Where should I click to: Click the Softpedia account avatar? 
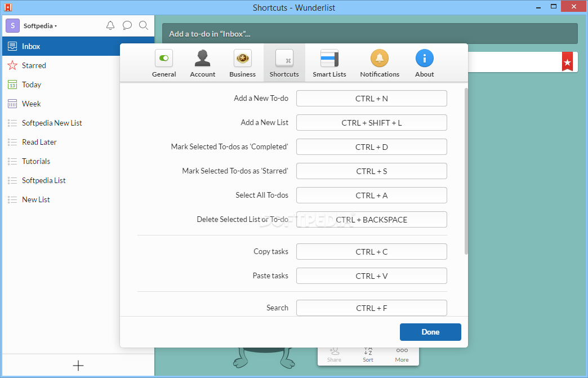click(x=13, y=25)
